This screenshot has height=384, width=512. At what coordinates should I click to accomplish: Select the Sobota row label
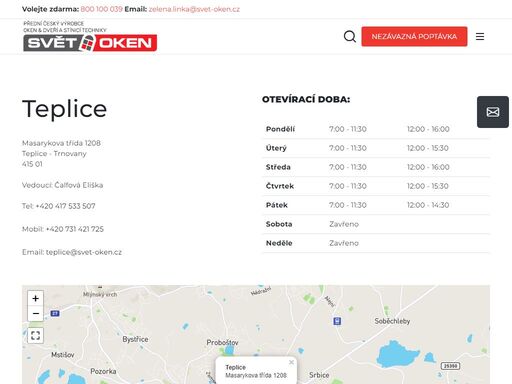click(x=279, y=224)
